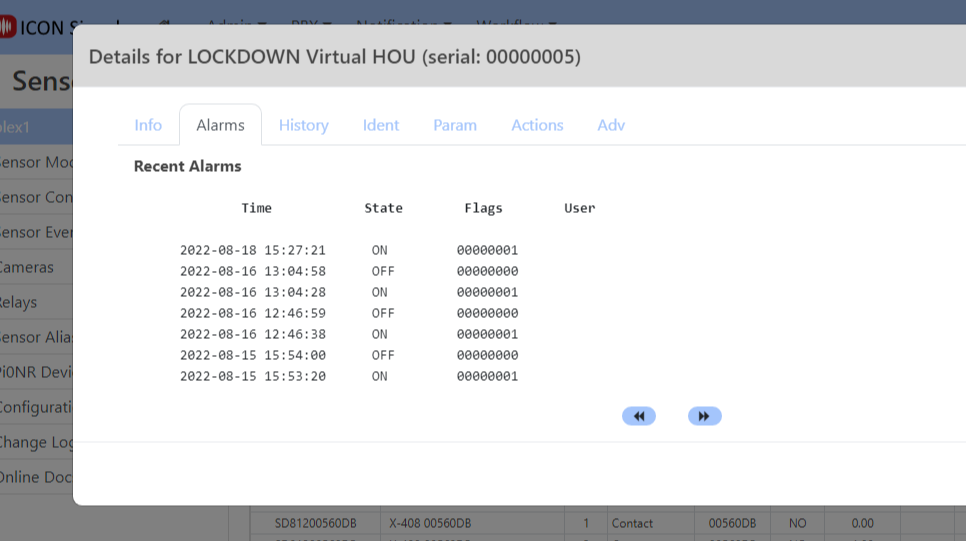Switch to the Info tab
The image size is (966, 541).
148,125
